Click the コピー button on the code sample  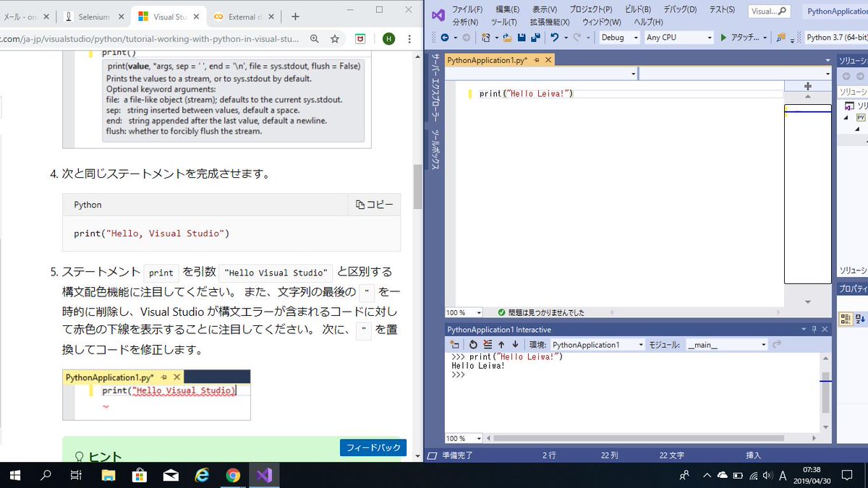(x=374, y=205)
